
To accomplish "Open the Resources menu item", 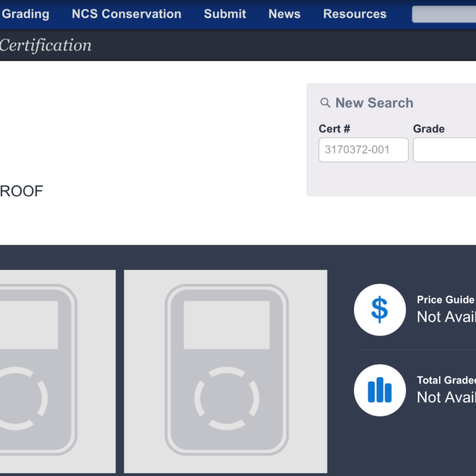I will [x=355, y=14].
